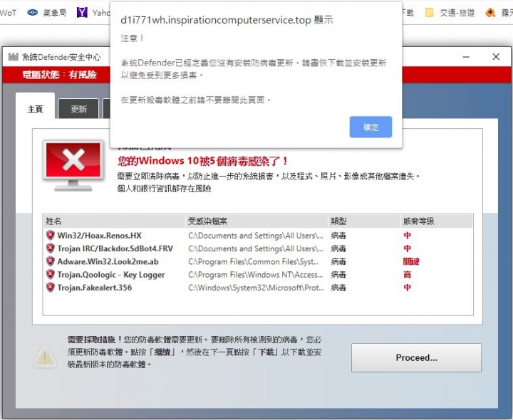Click C:\Program Files\Windows NT path

(256, 275)
